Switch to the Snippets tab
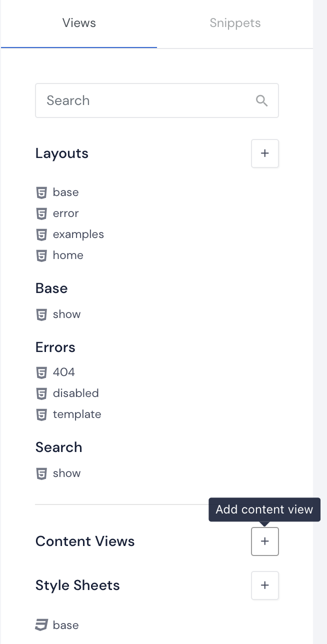Image resolution: width=327 pixels, height=644 pixels. [x=235, y=23]
